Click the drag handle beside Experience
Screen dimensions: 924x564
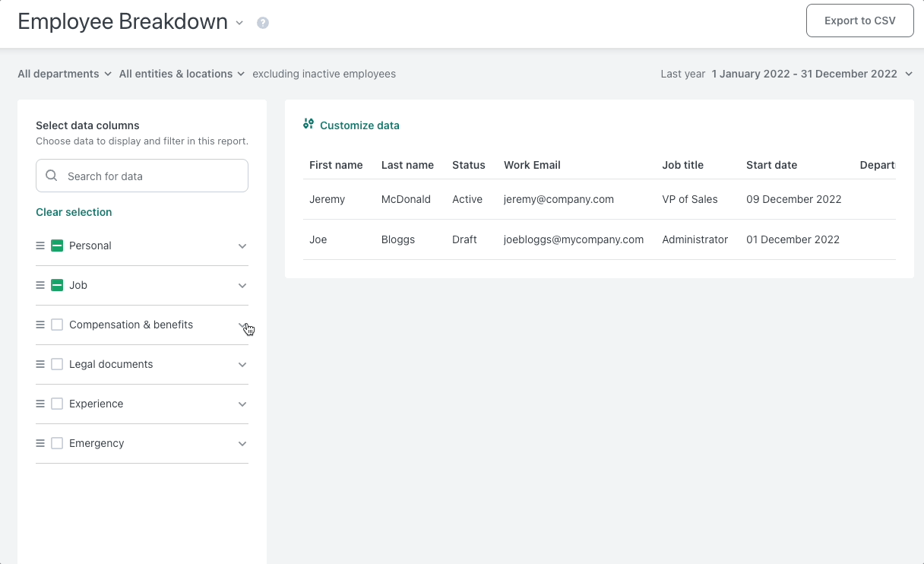[40, 404]
